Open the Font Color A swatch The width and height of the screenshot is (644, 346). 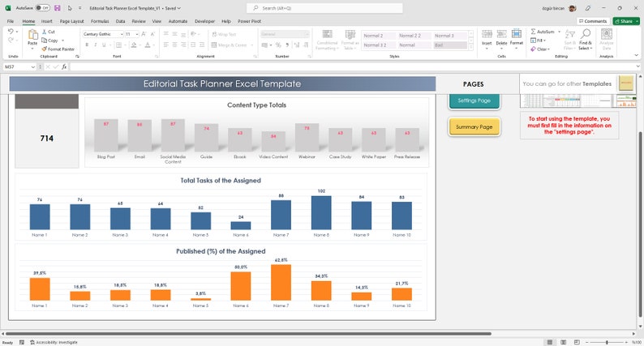pyautogui.click(x=148, y=45)
